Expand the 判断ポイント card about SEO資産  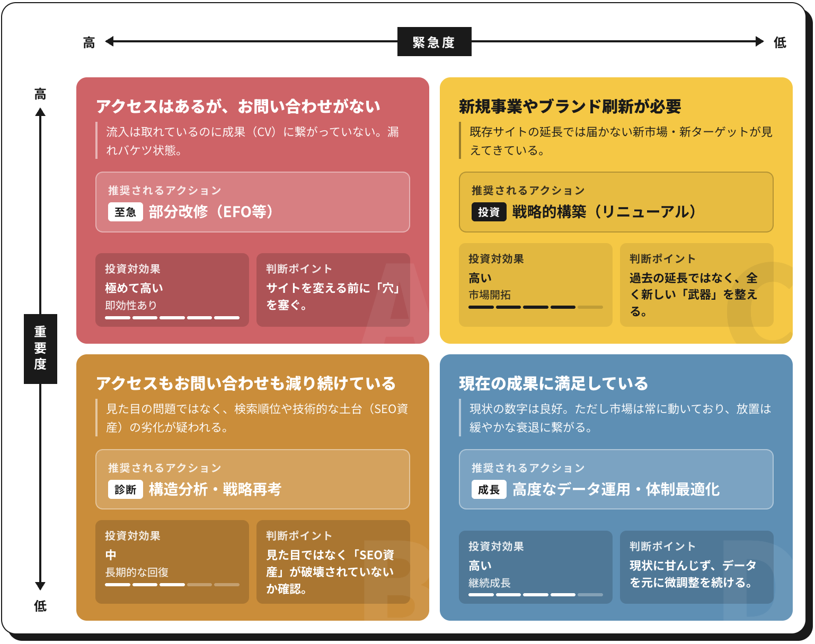[x=333, y=562]
